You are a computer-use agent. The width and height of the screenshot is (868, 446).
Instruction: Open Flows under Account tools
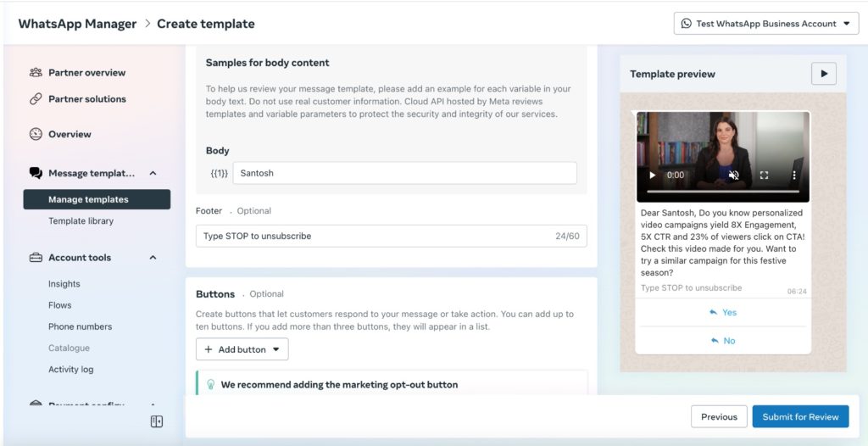(x=60, y=305)
